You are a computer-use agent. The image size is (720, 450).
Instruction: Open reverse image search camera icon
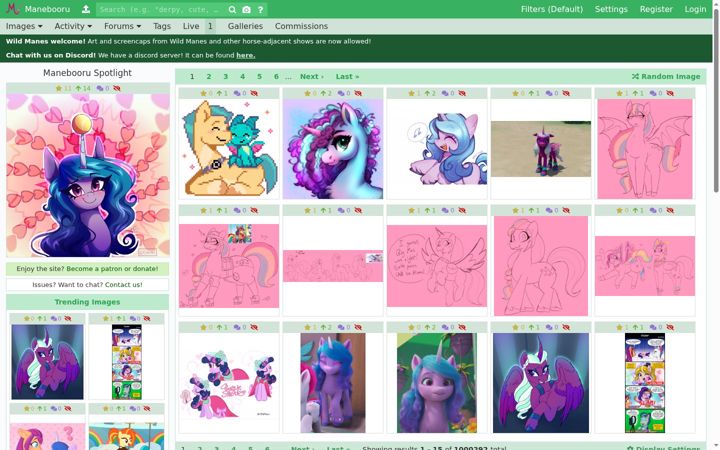tap(247, 9)
